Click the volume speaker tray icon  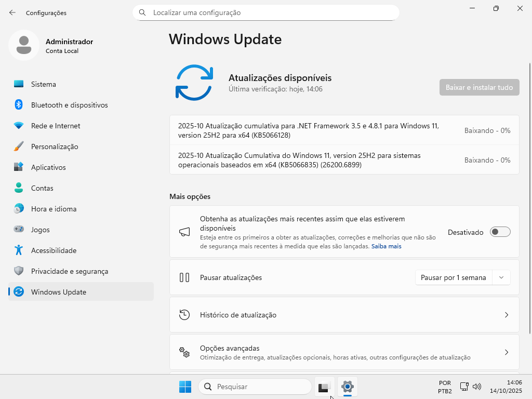477,387
